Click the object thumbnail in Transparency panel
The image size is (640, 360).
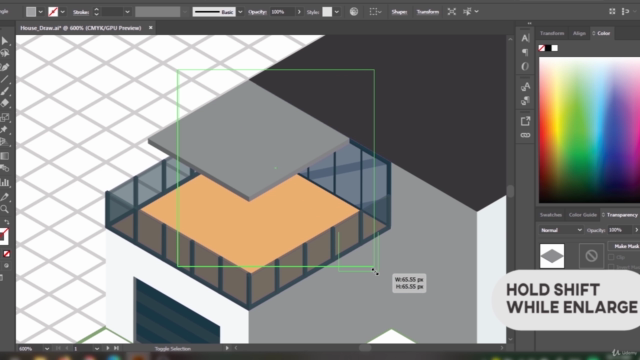pyautogui.click(x=552, y=256)
